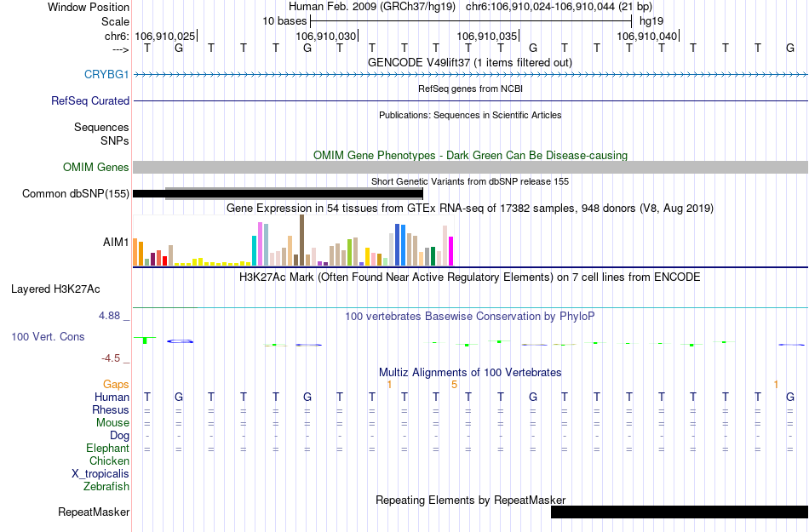Click the orange gap number 5
Image resolution: width=809 pixels, height=532 pixels.
[454, 385]
